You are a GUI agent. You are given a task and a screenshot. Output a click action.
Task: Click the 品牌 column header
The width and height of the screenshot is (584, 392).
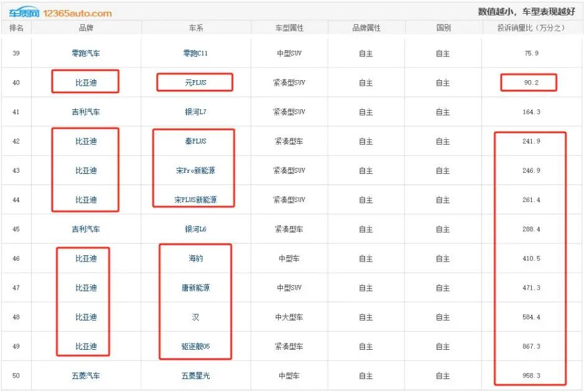[x=86, y=28]
